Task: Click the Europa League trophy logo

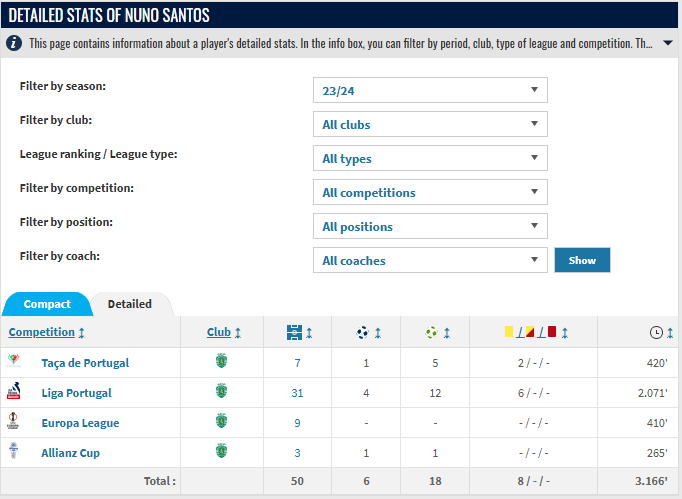Action: click(13, 421)
